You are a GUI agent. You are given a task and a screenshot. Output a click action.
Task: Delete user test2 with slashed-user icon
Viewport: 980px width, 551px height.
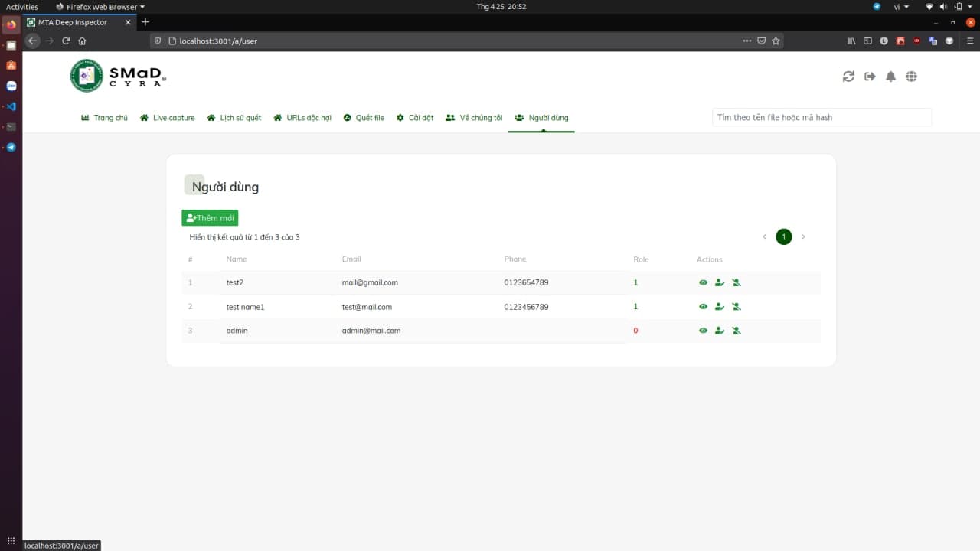(x=736, y=282)
